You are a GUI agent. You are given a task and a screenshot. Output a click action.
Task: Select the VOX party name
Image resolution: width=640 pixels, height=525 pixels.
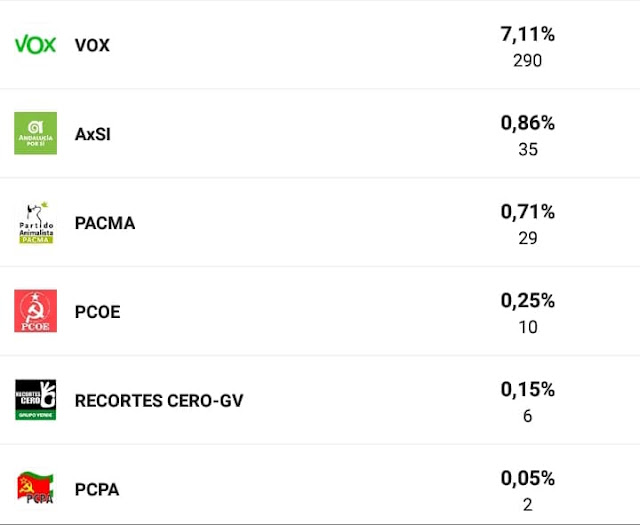[92, 45]
